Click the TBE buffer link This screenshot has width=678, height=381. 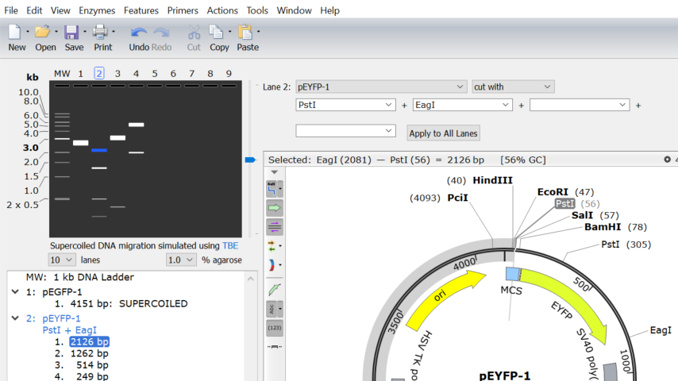tap(230, 246)
